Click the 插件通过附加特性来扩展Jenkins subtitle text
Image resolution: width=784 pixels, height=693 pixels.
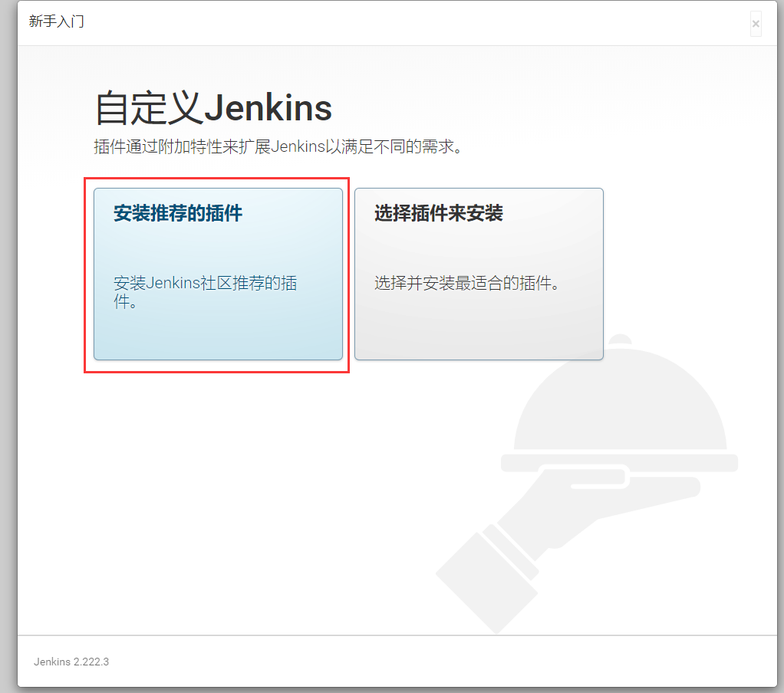tap(278, 146)
